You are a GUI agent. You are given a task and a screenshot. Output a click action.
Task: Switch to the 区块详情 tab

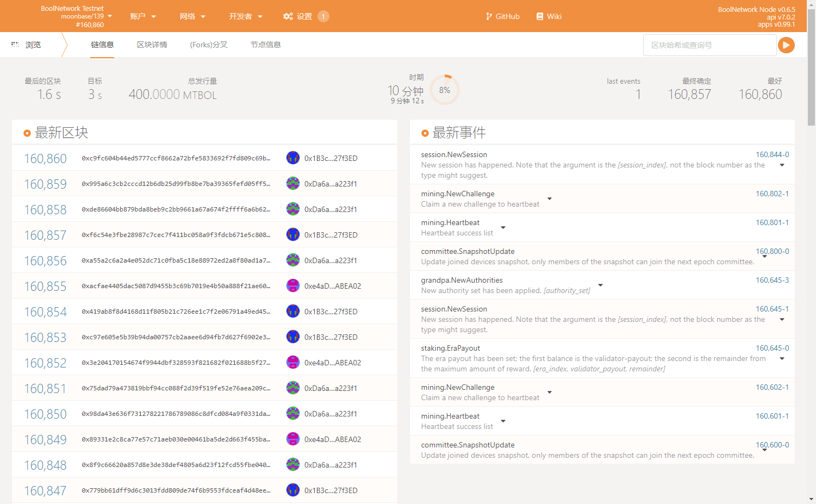click(x=152, y=45)
